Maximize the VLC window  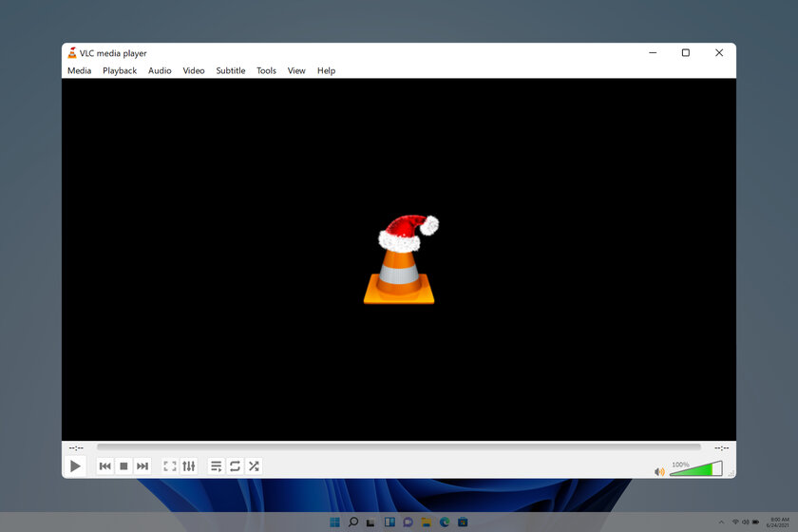pyautogui.click(x=686, y=52)
